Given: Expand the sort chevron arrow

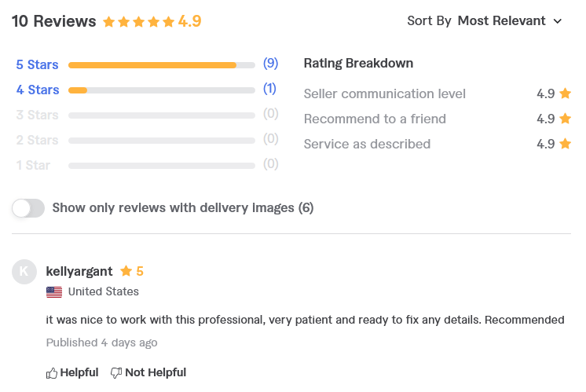Looking at the screenshot, I should coord(558,21).
